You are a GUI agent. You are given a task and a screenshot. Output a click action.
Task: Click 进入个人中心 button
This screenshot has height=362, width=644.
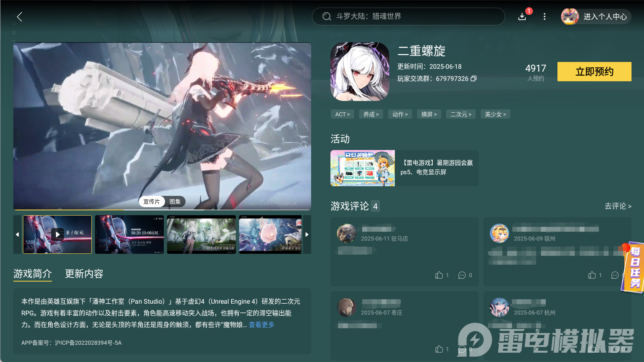605,16
